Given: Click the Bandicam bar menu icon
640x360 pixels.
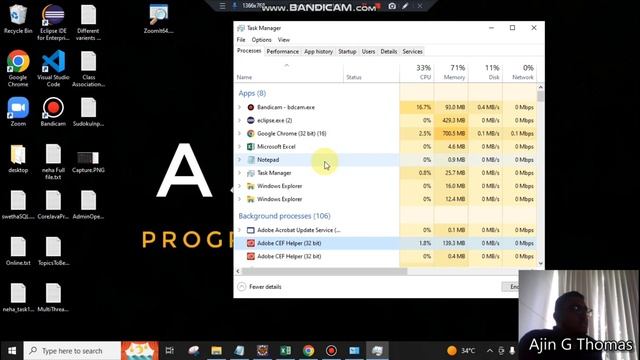Looking at the screenshot, I should coord(222,6).
